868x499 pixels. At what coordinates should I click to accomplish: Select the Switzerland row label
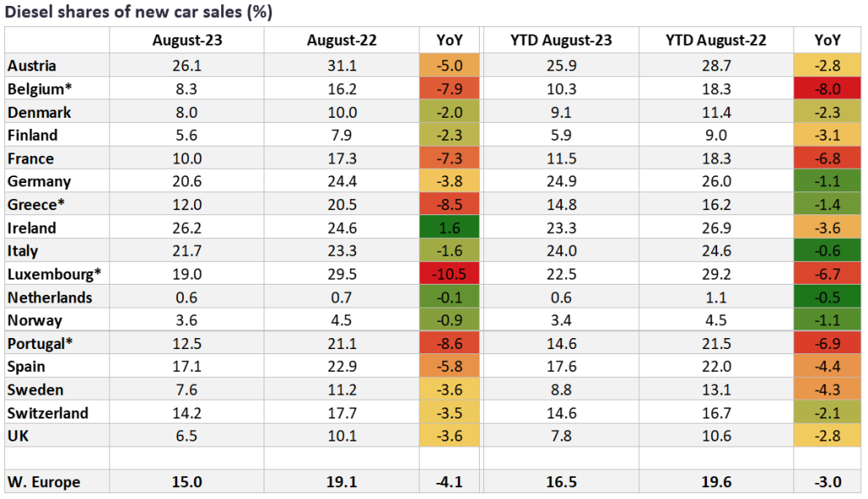pyautogui.click(x=47, y=413)
